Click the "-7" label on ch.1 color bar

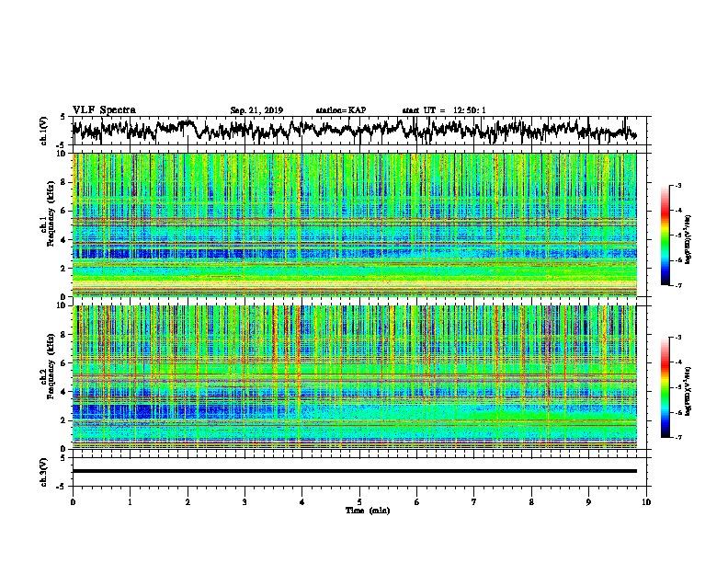click(x=678, y=285)
